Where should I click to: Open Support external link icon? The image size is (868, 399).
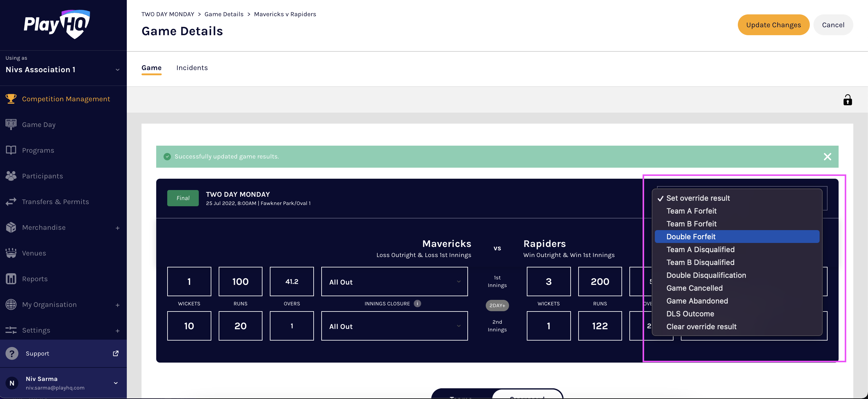click(x=115, y=353)
